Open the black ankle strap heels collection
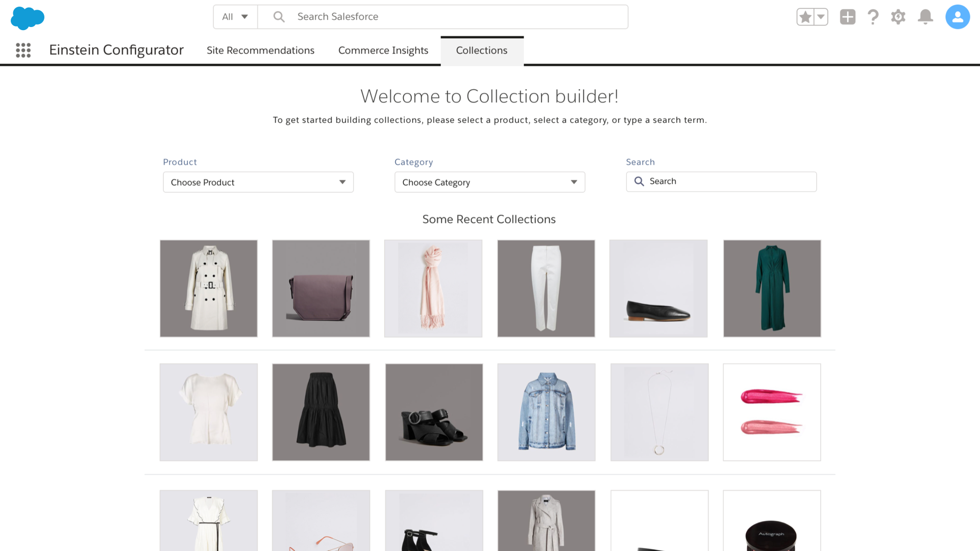Viewport: 980px width, 551px height. click(x=434, y=520)
